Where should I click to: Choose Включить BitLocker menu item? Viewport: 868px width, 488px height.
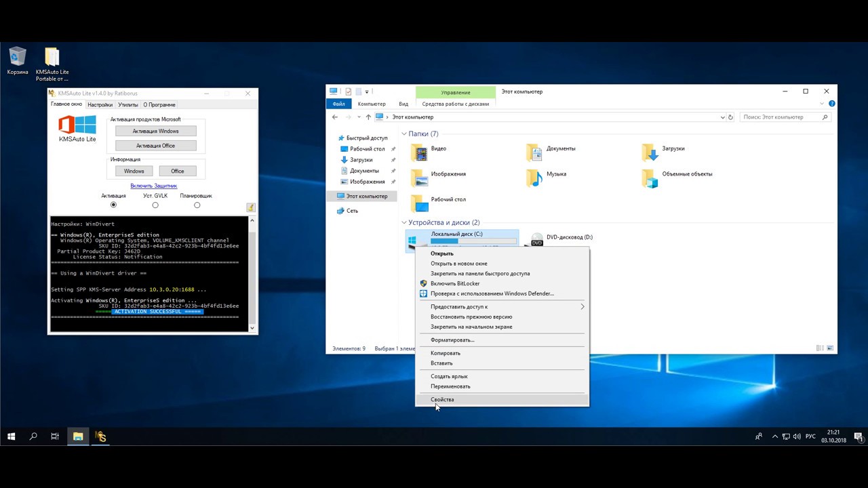(502, 283)
